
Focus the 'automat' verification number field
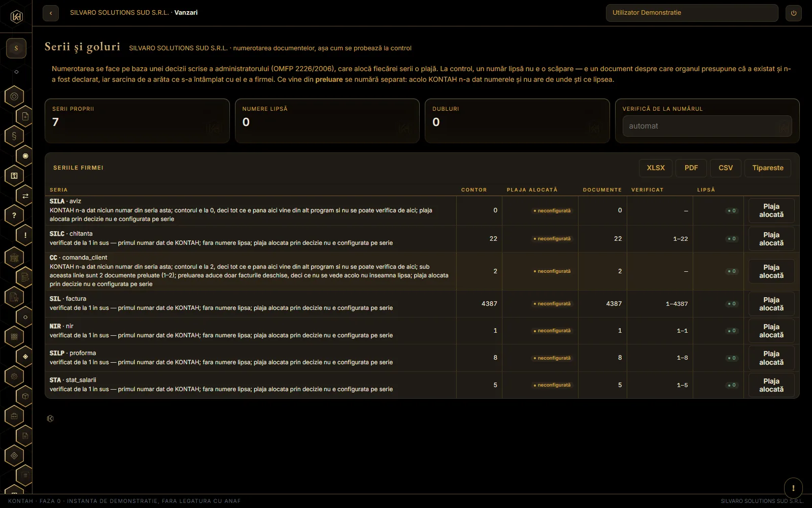click(x=707, y=126)
